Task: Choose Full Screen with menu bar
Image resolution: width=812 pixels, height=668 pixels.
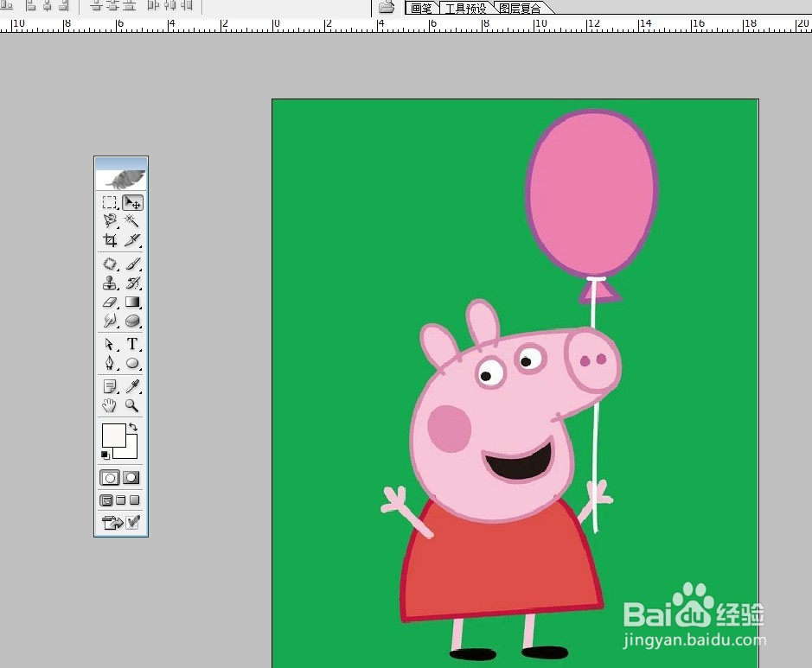Action: pos(121,499)
